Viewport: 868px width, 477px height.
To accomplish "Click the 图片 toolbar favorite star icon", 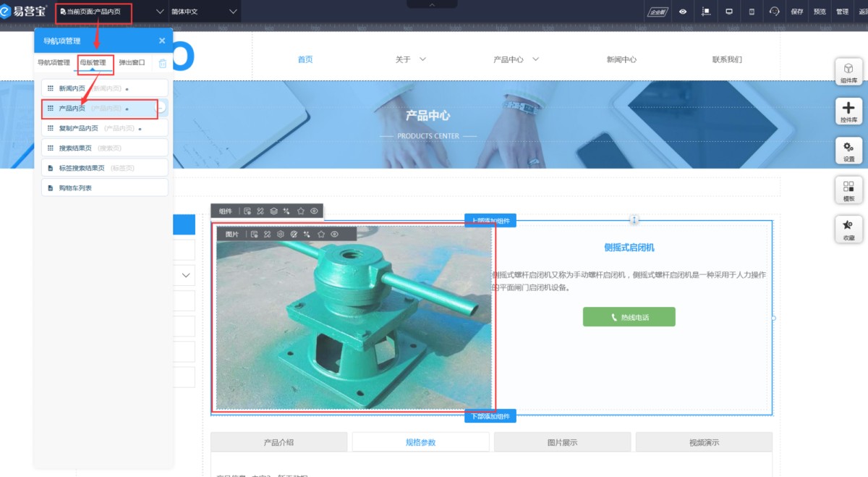I will [321, 235].
